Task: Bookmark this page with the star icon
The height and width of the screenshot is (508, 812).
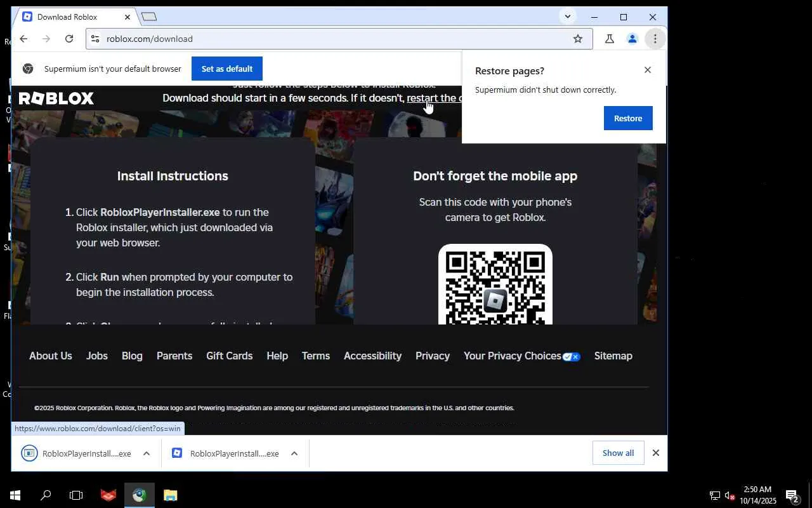Action: pos(578,39)
